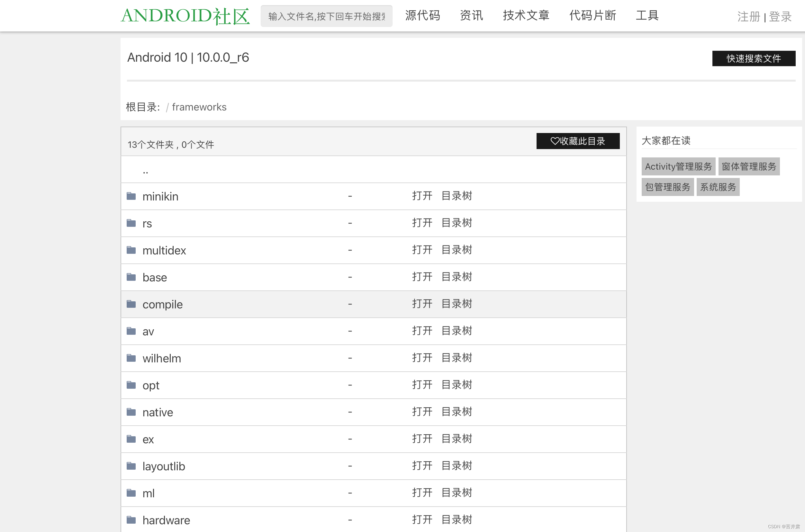Open the ml folder name
Viewport: 805px width, 532px height.
click(x=149, y=493)
